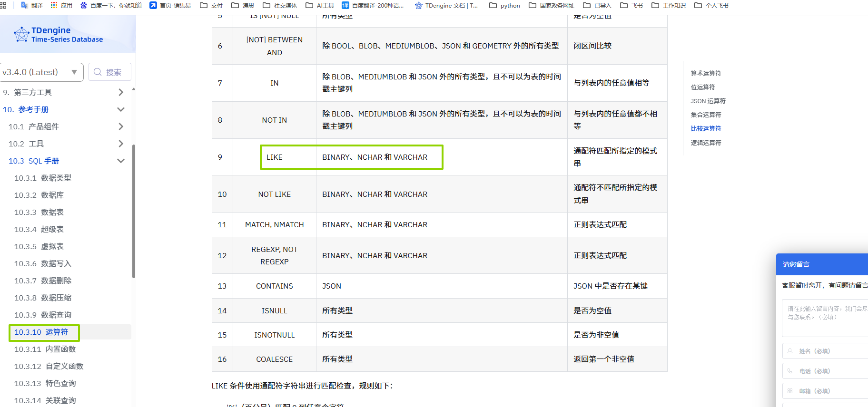The image size is (868, 407).
Task: Expand the 第三方工具 section
Action: 120,92
